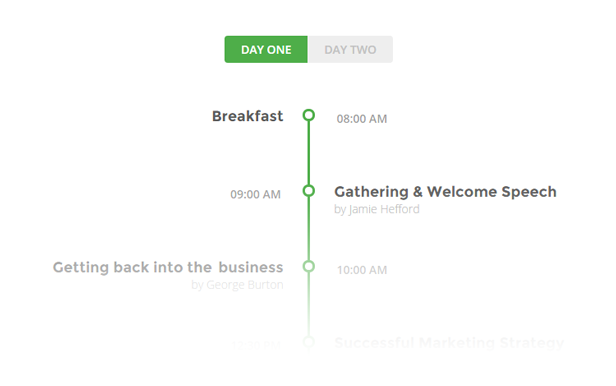This screenshot has height=386, width=616.
Task: Click the 09:00 AM timeline circle marker
Action: click(309, 191)
